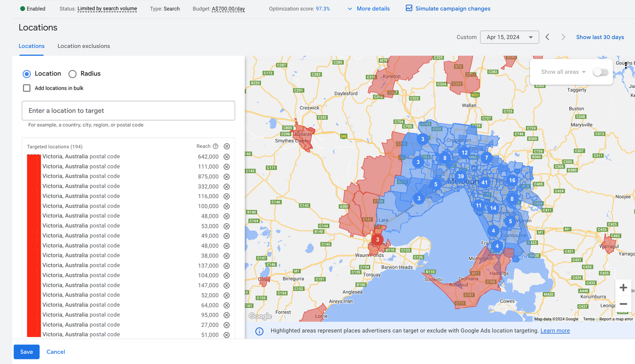
Task: Check Add locations in bulk
Action: point(27,88)
